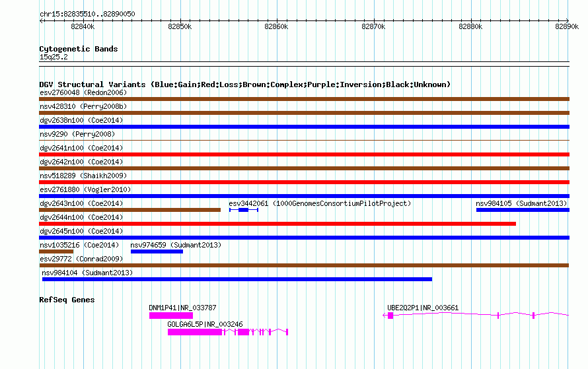
Task: Click the 82890k ruler end label
Action: coord(567,26)
